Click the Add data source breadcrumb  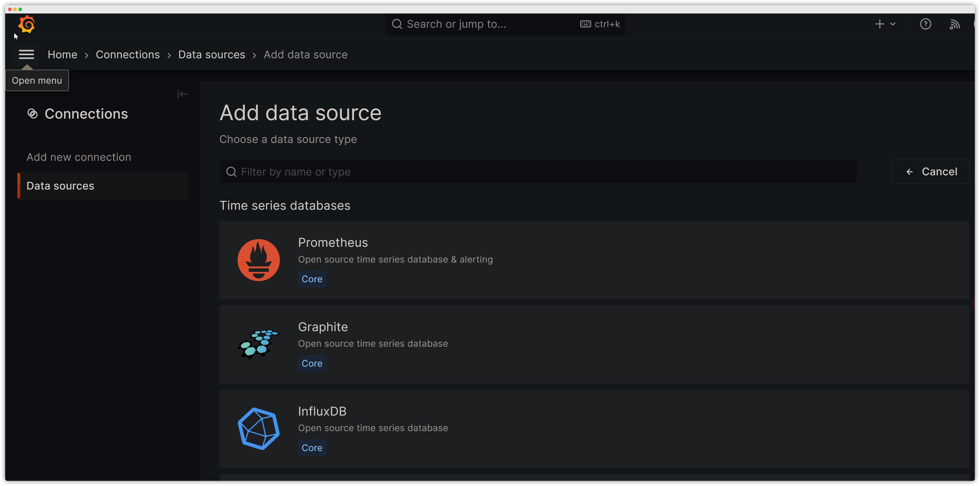306,54
